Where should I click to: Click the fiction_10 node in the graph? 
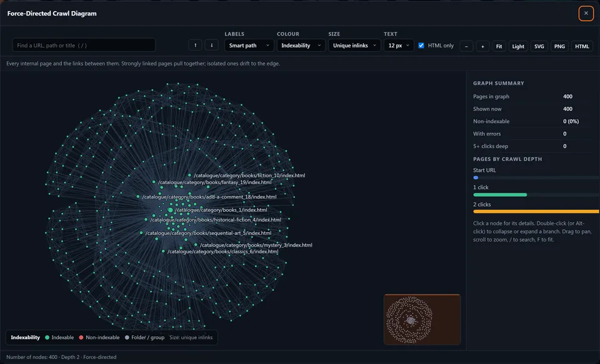coord(189,175)
